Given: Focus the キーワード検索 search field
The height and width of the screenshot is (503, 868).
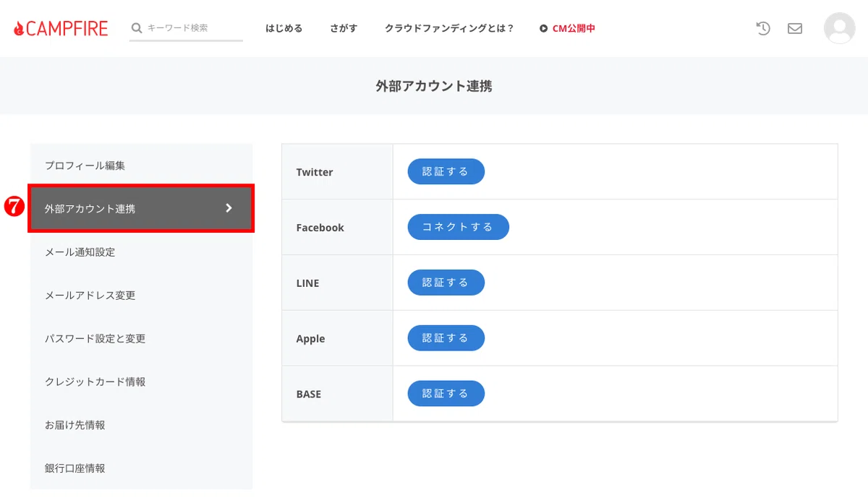Looking at the screenshot, I should click(x=186, y=28).
